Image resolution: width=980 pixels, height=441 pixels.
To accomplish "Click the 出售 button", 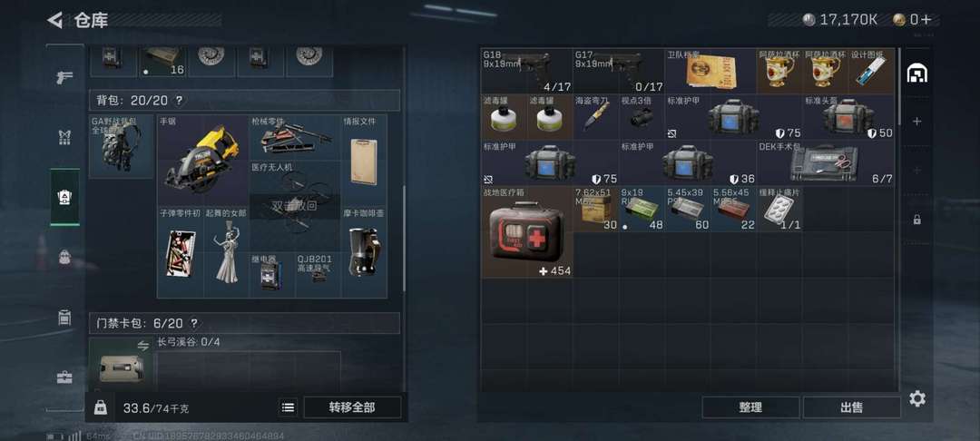I will pos(851,407).
